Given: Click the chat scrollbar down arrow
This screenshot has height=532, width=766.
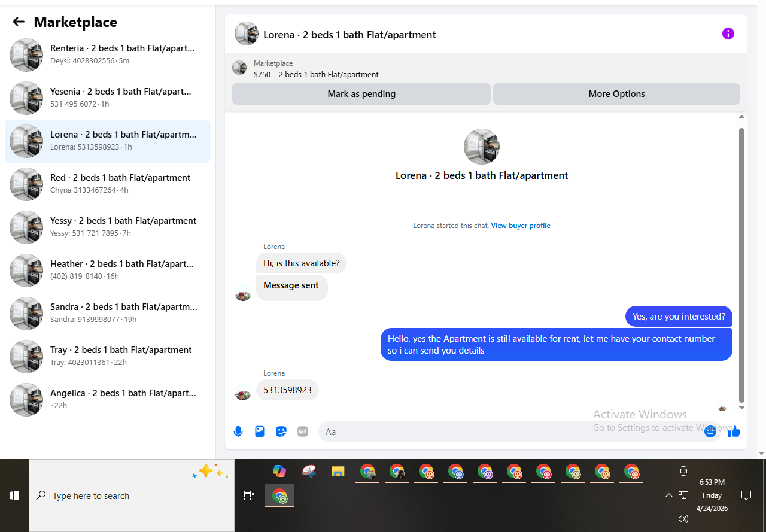Looking at the screenshot, I should [742, 408].
